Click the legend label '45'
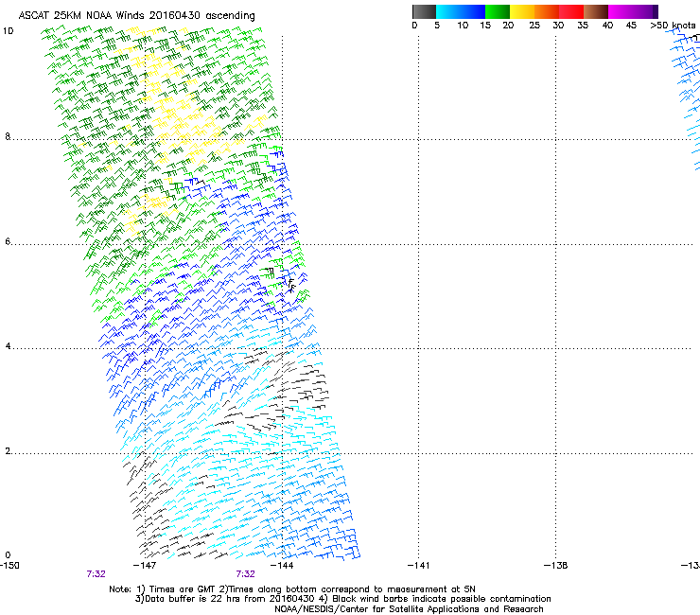Screen dimensions: 700x615 tap(631, 26)
